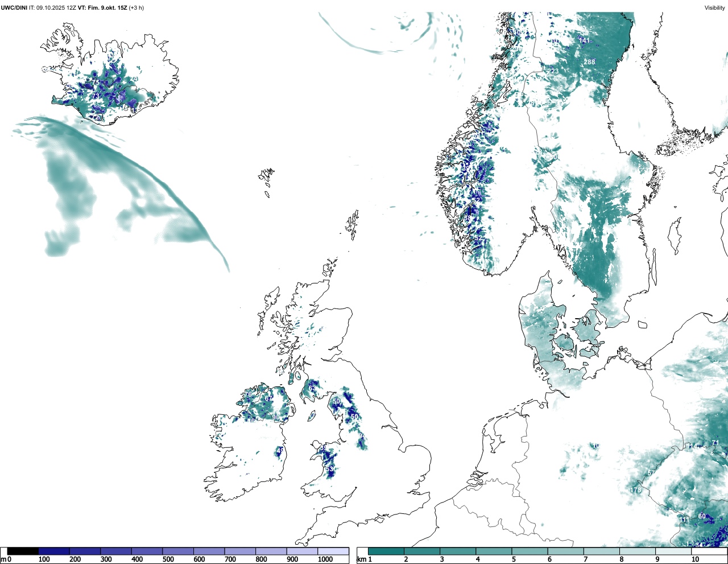Image resolution: width=728 pixels, height=564 pixels.
Task: Click the '288' value over northern Sweden
Action: [589, 62]
